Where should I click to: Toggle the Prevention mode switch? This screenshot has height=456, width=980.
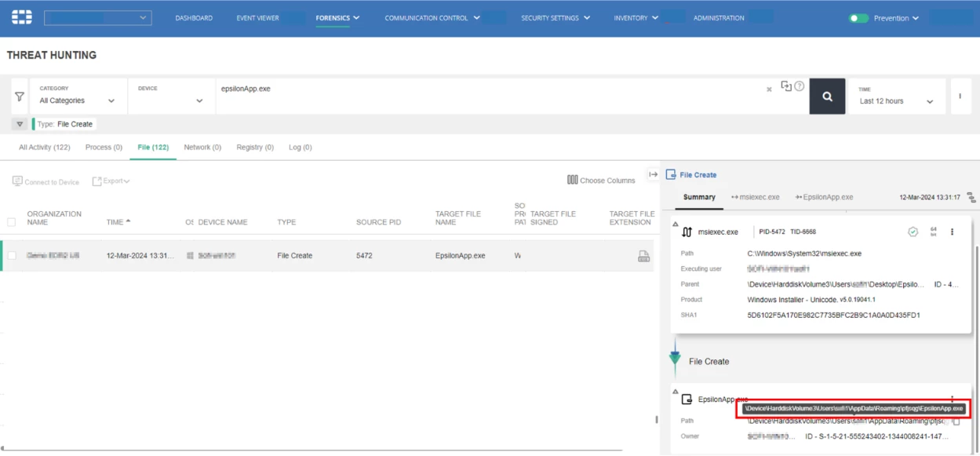click(x=858, y=18)
